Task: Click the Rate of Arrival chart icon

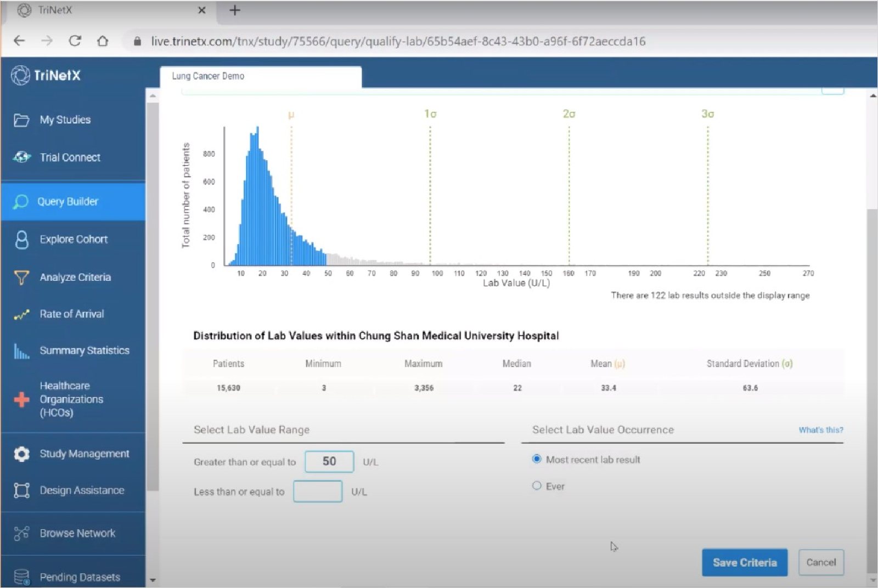Action: click(x=21, y=315)
